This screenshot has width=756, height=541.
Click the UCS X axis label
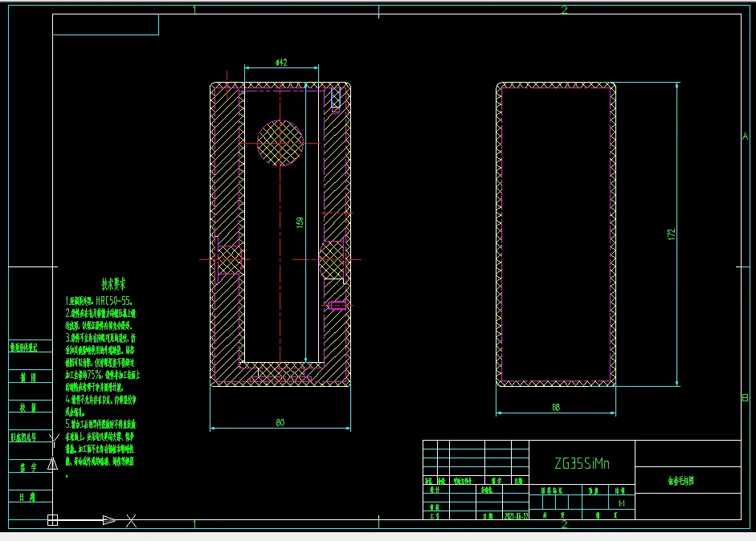click(x=131, y=521)
